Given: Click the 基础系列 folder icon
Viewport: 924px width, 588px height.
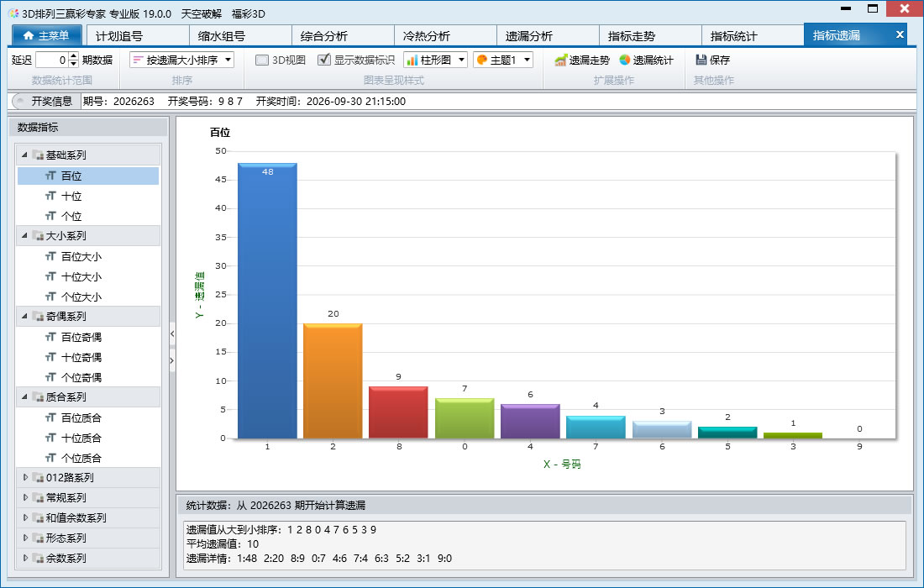Looking at the screenshot, I should point(39,155).
